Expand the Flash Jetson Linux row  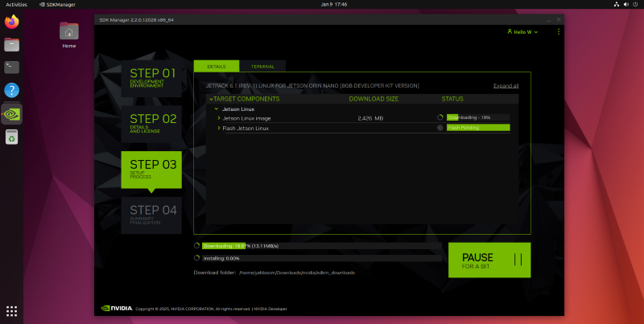click(x=219, y=128)
